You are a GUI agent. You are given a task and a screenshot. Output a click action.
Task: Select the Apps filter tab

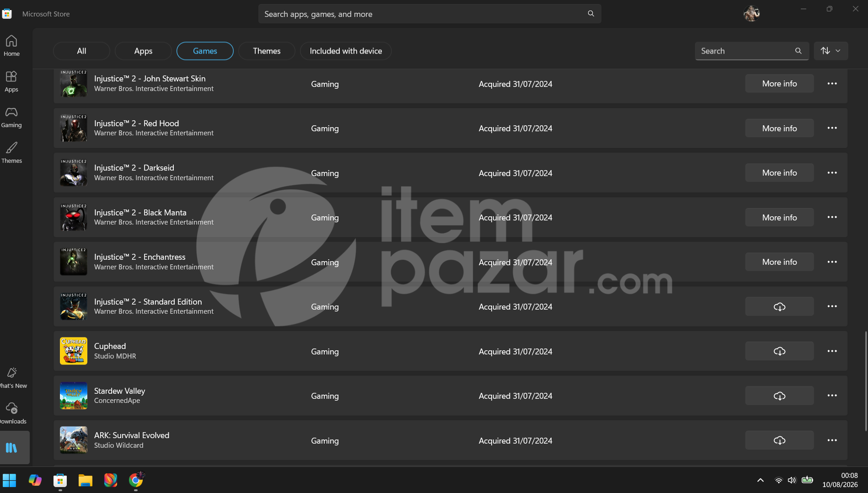(143, 51)
